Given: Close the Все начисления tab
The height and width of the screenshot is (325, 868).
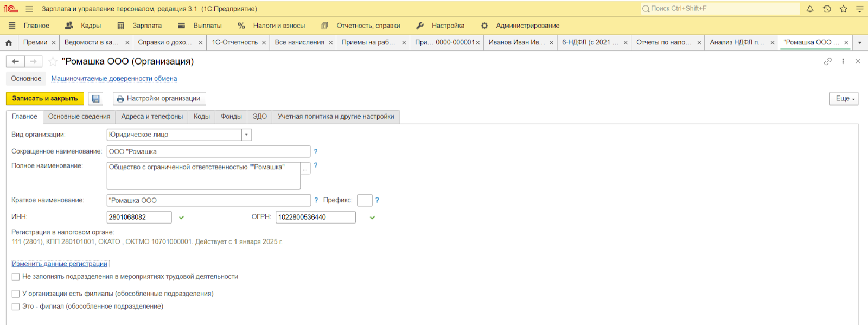Looking at the screenshot, I should (331, 43).
